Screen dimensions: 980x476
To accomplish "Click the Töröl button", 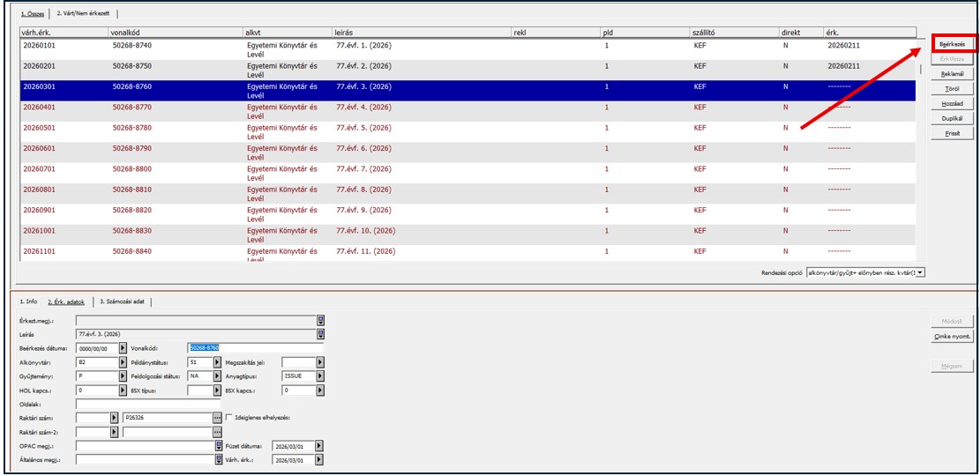I will [x=952, y=89].
